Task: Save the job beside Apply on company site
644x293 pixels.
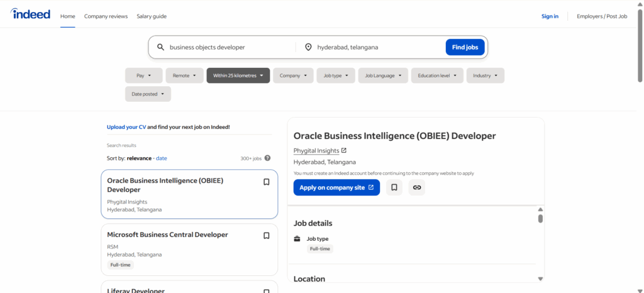Action: pos(394,187)
